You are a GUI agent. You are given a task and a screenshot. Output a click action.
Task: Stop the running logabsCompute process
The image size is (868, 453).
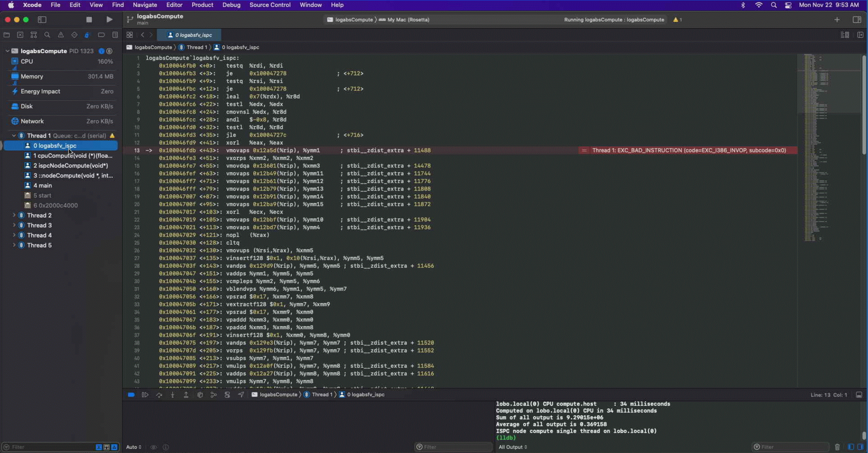click(x=89, y=19)
